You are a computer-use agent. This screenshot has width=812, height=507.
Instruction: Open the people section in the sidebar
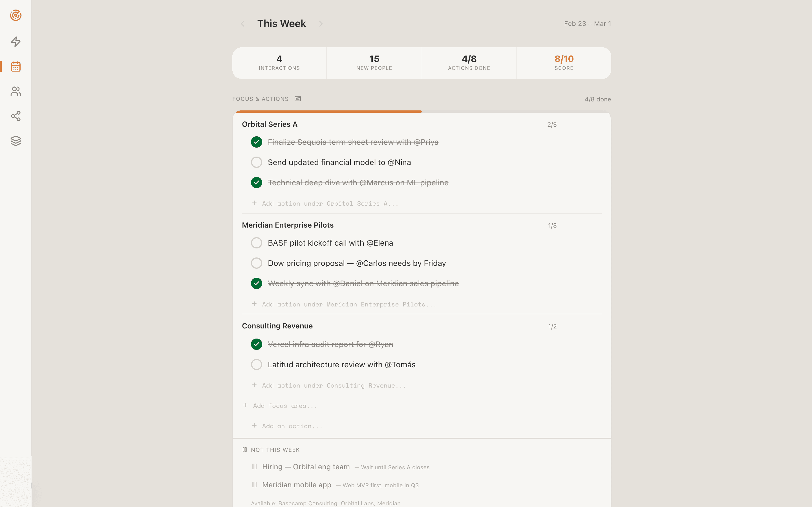click(16, 92)
